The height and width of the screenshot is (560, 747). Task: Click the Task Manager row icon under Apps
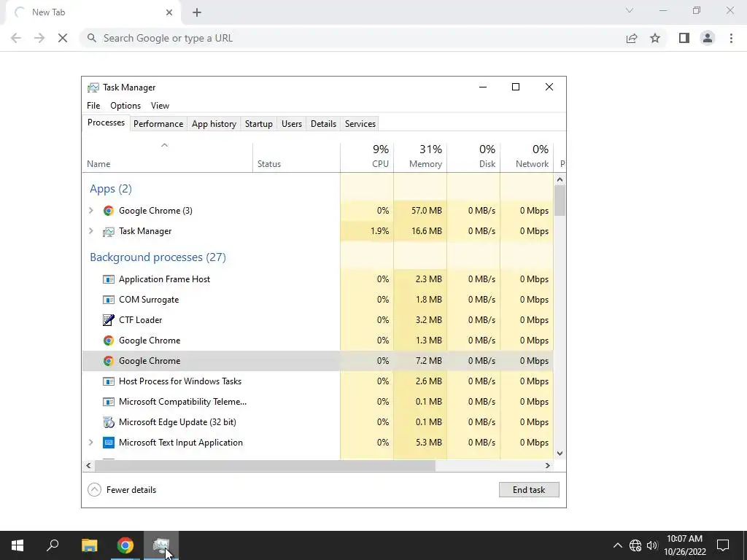(x=109, y=231)
